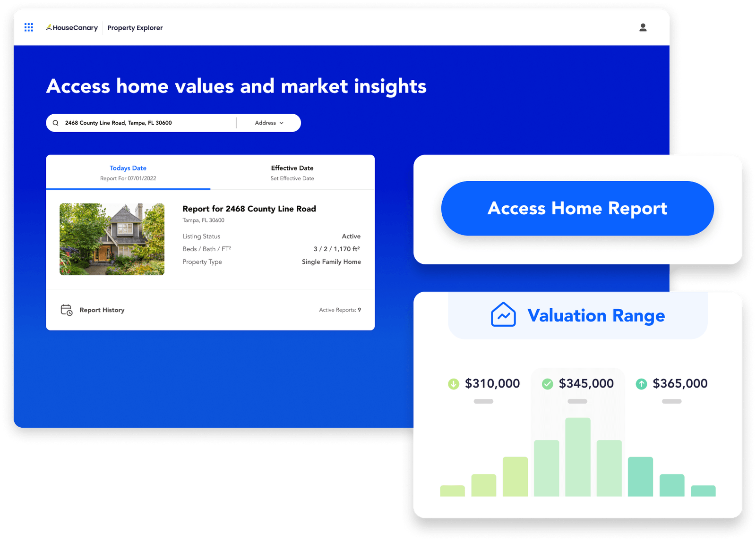Click the search magnifier icon

click(56, 122)
